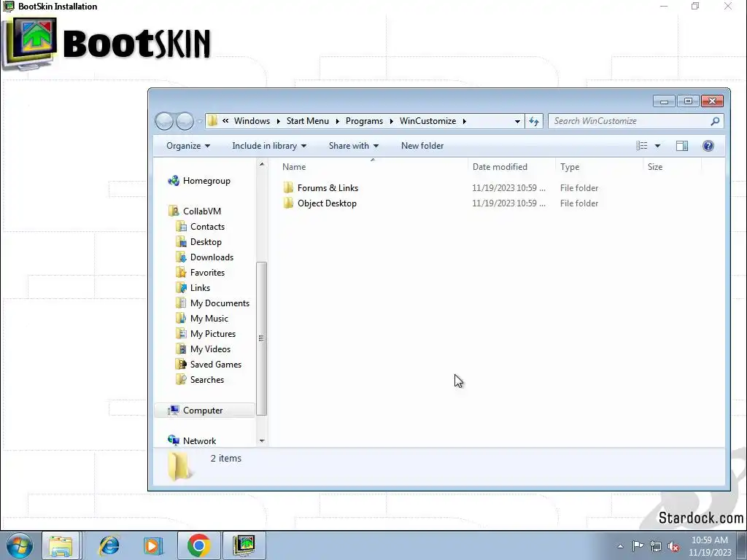Open the view options dropdown arrow
The width and height of the screenshot is (747, 560).
click(x=657, y=146)
